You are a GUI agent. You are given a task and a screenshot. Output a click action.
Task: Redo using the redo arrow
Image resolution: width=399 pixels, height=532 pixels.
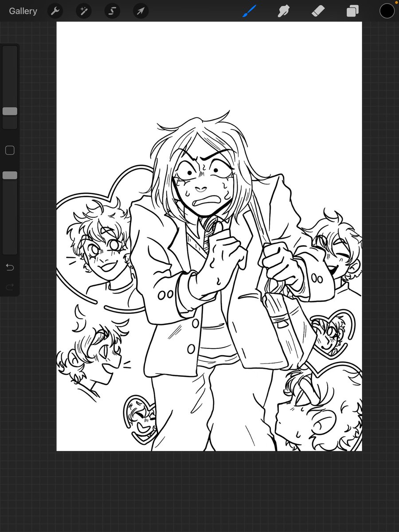10,287
